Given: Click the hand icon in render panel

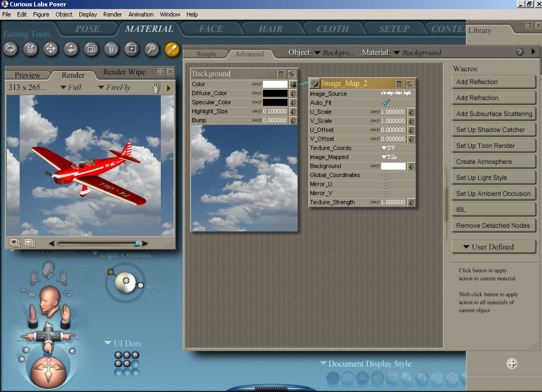Looking at the screenshot, I should [156, 88].
